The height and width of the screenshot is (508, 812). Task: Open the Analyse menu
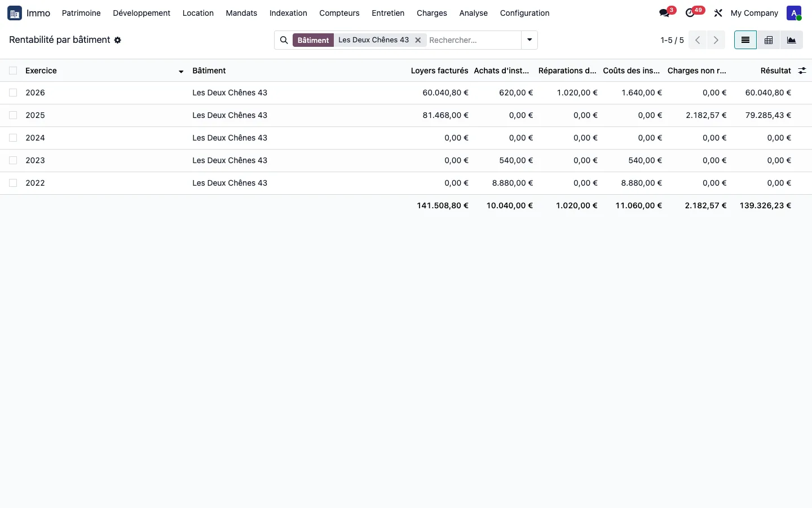pos(473,13)
